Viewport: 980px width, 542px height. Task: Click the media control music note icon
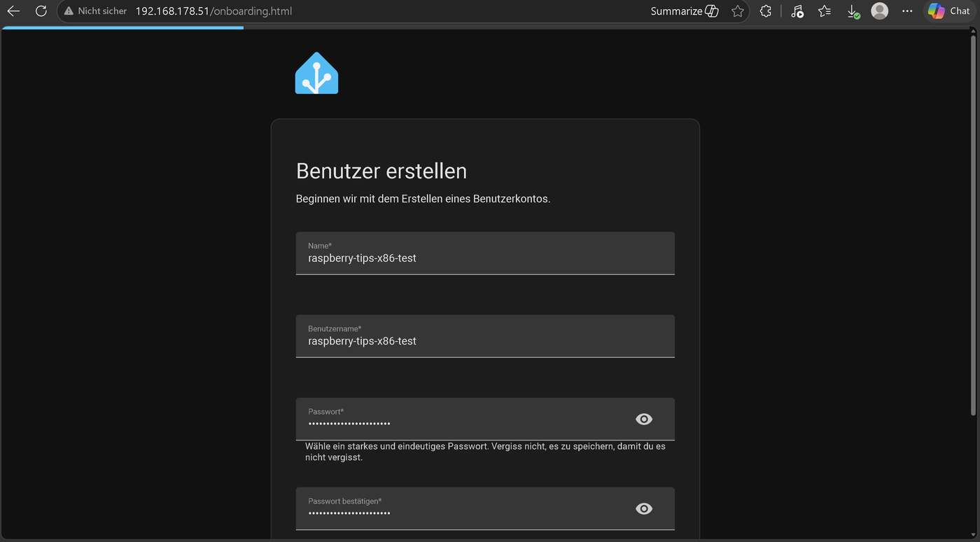coord(797,11)
